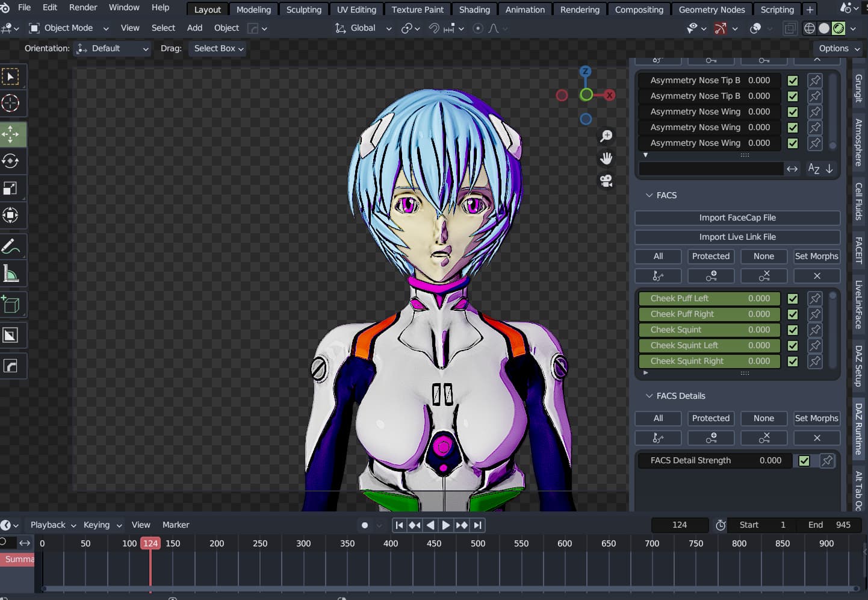Adjust FACS Detail Strength slider

pyautogui.click(x=715, y=461)
